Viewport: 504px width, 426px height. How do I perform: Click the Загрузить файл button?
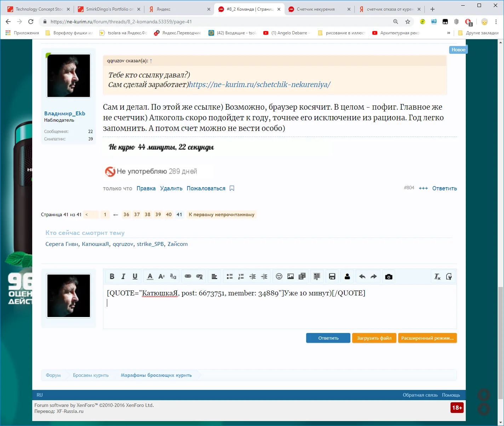374,338
